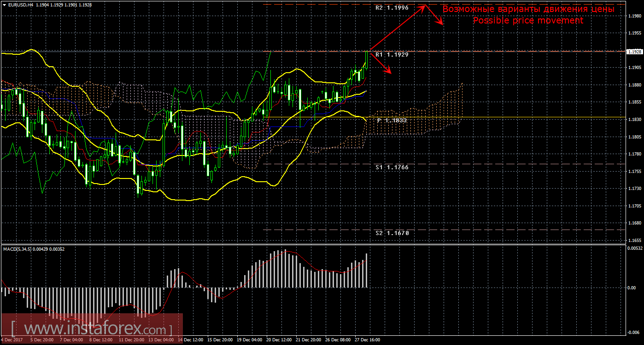The image size is (644, 345).
Task: Click the 1.1905 price scale value
Action: 634,68
